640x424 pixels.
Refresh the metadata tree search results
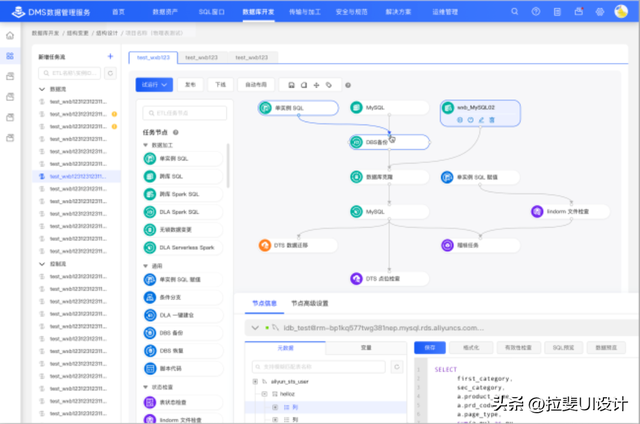(397, 366)
